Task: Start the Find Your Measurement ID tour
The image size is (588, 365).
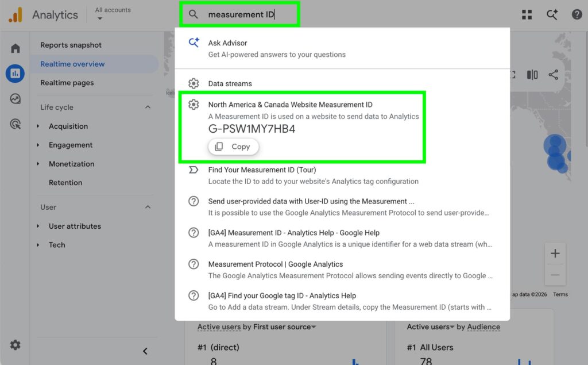Action: 342,175
